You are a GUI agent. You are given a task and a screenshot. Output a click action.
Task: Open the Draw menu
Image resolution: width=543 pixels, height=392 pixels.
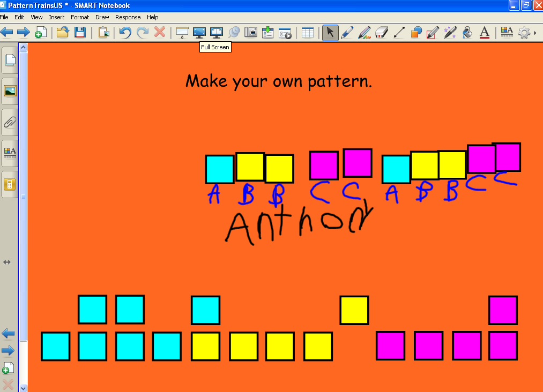[x=102, y=17]
